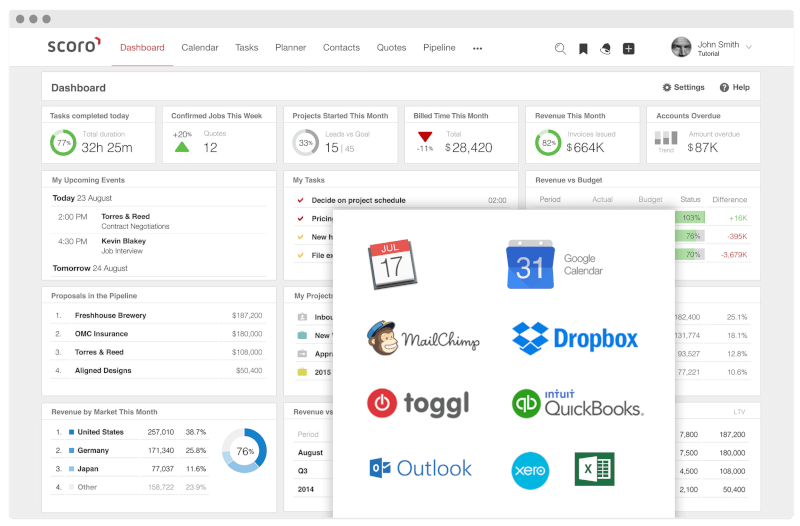
Task: Click the '$28,420' billed total
Action: (x=469, y=148)
